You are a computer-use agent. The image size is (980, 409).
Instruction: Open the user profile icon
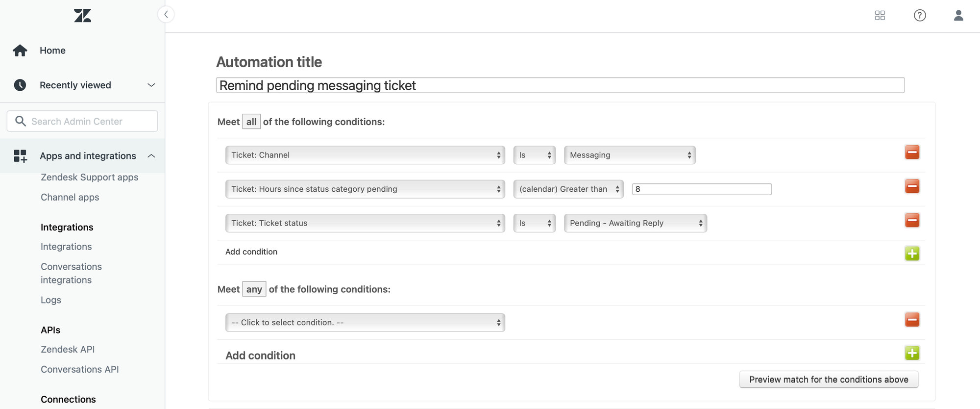958,16
